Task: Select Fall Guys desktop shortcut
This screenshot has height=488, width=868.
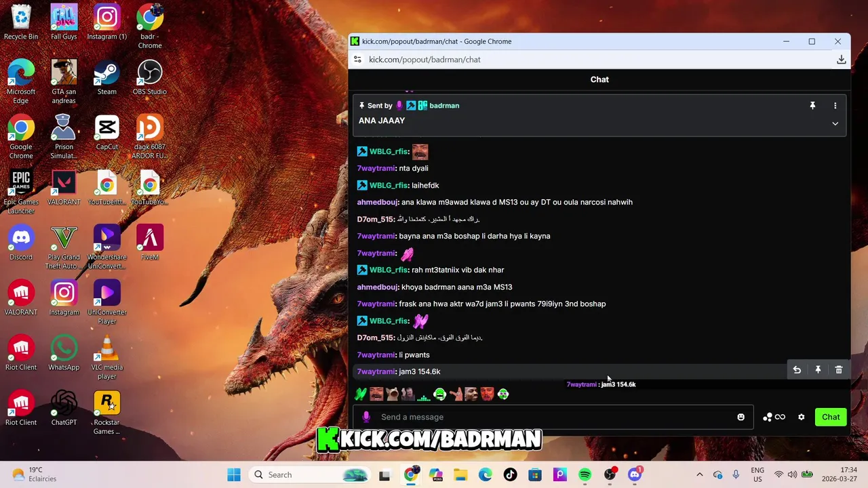Action: click(64, 22)
